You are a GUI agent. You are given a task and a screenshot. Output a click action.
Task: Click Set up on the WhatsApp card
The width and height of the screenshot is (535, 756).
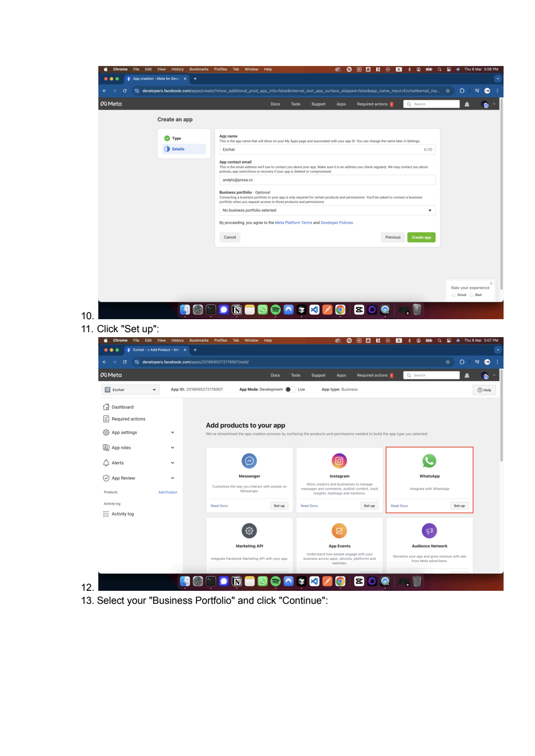click(459, 505)
